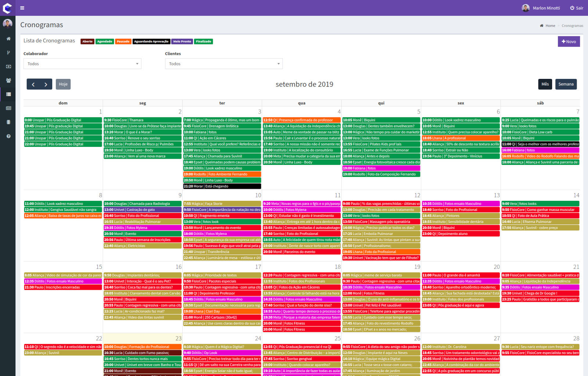Open the 21:20 Morar Está chegando event
588x376 pixels.
pyautogui.click(x=222, y=186)
